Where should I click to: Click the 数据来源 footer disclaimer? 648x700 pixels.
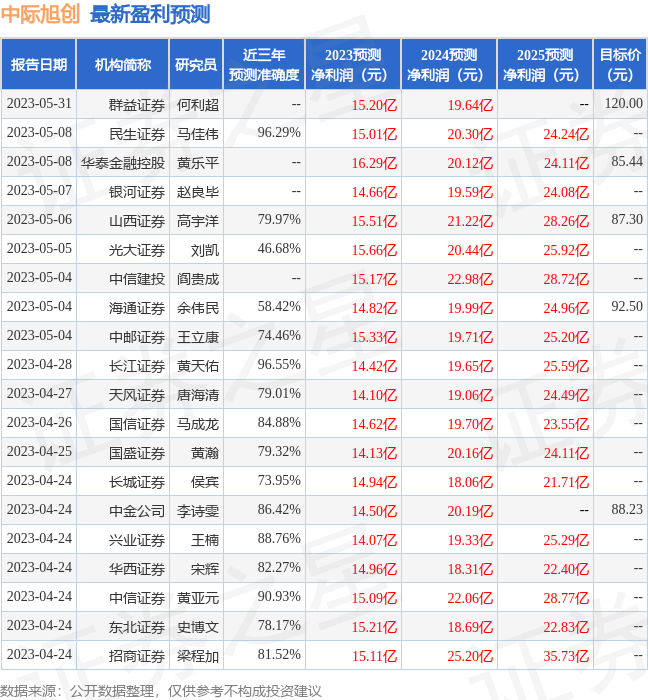(161, 691)
